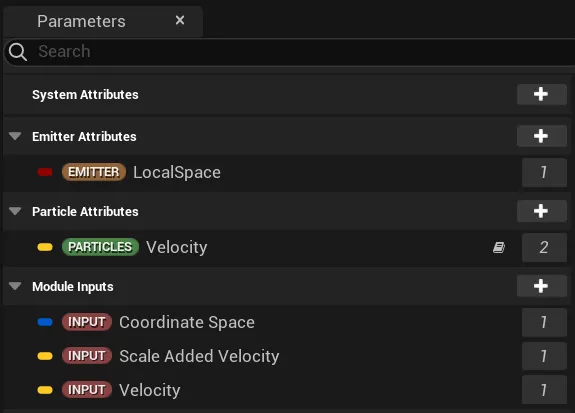The height and width of the screenshot is (413, 575).
Task: Collapse the Particle Attributes section
Action: (15, 211)
